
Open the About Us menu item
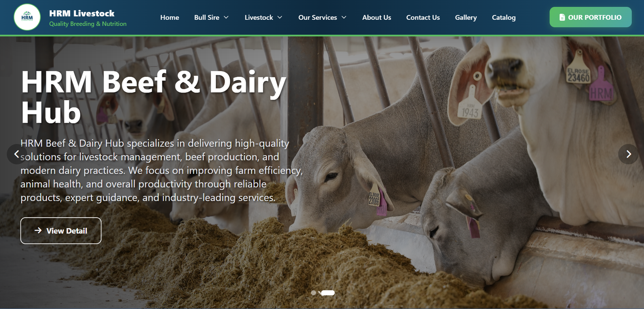pos(377,17)
